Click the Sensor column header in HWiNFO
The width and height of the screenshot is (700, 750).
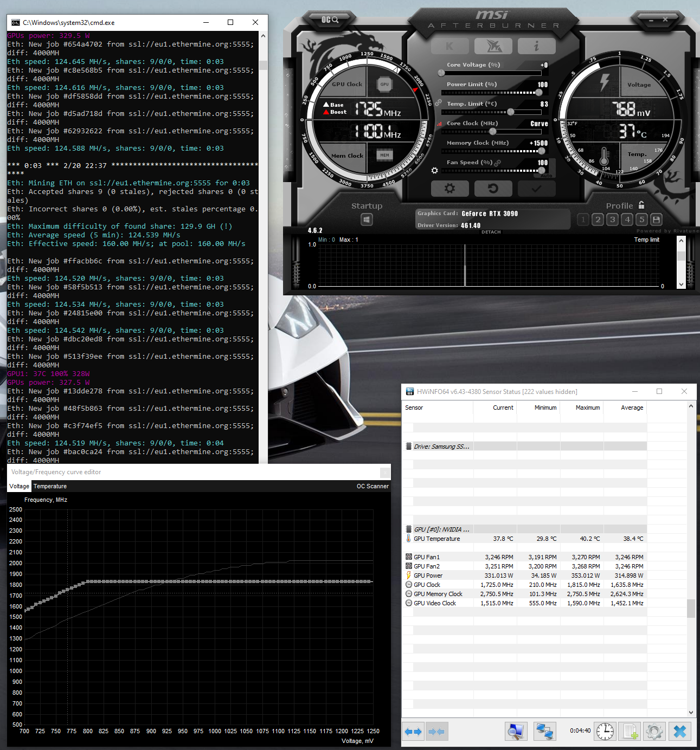coord(437,408)
